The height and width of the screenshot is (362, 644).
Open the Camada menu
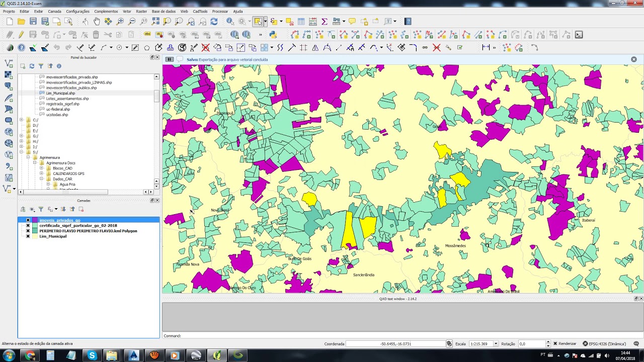click(x=54, y=11)
